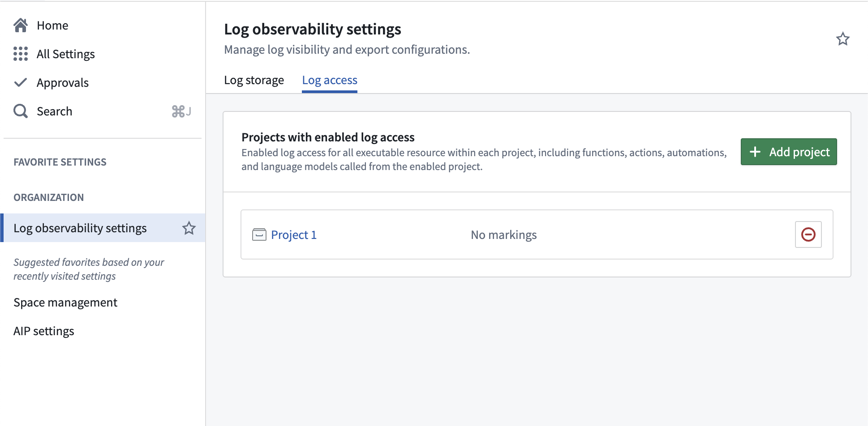Open Project 1 link
The width and height of the screenshot is (868, 426).
[294, 234]
